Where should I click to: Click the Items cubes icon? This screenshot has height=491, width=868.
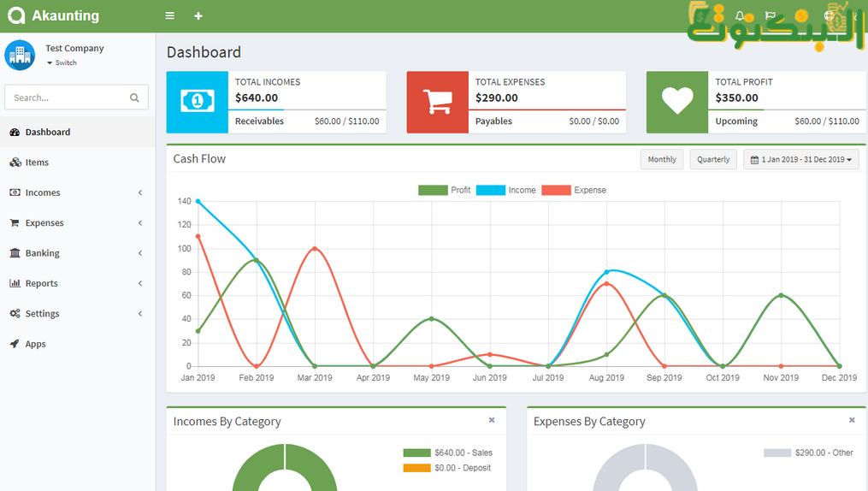(x=15, y=163)
